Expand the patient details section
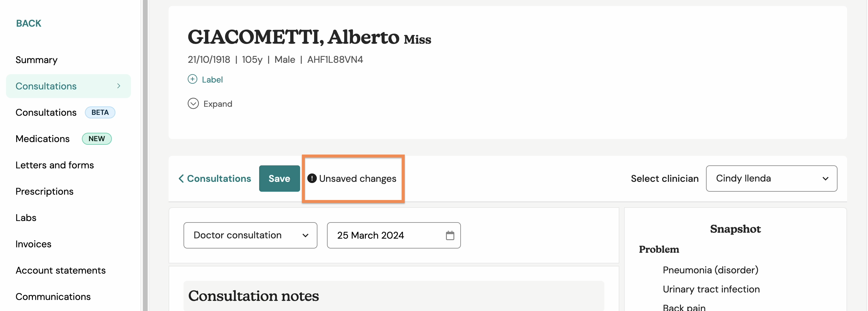868x311 pixels. pyautogui.click(x=210, y=103)
